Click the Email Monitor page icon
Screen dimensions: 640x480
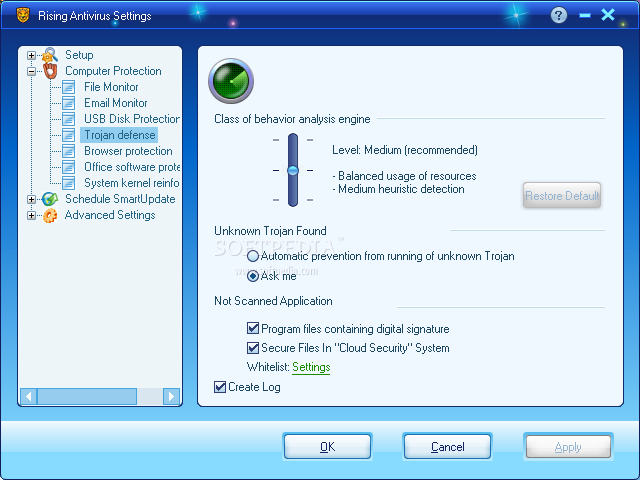[x=69, y=103]
